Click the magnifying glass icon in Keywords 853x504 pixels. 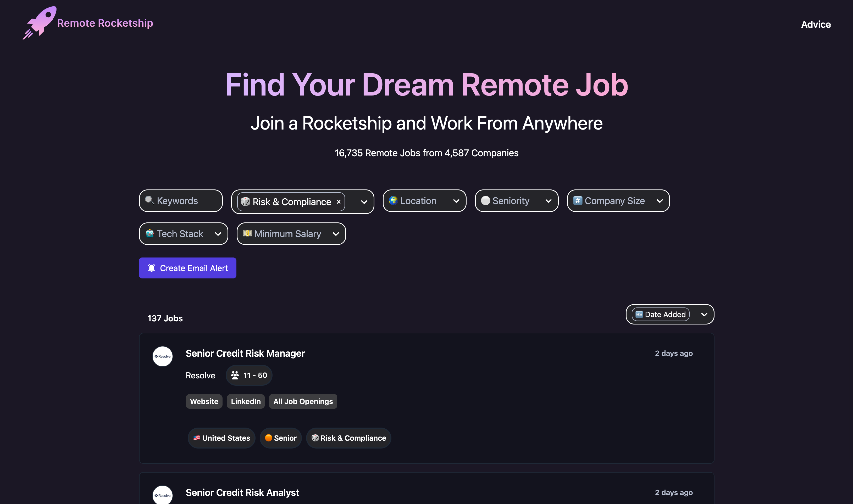pos(149,200)
